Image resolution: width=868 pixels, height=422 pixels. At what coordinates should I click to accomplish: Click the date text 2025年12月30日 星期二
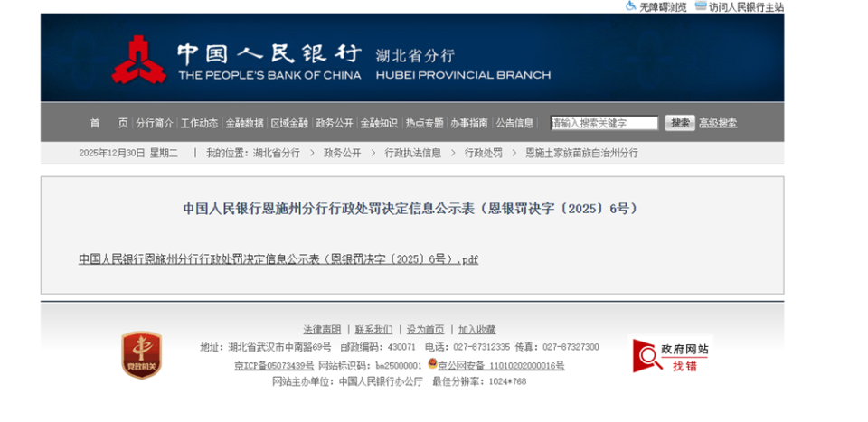(128, 154)
